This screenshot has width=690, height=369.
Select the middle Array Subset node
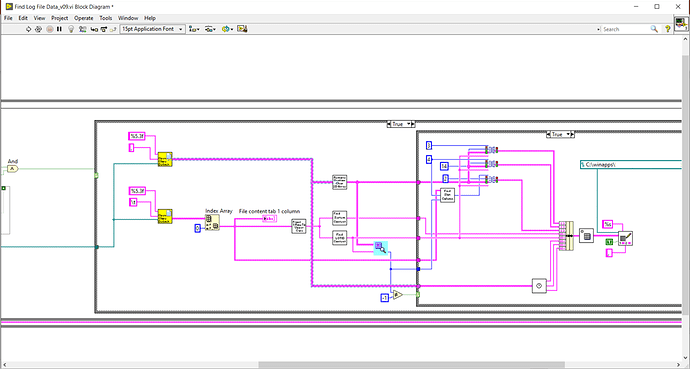coord(491,164)
